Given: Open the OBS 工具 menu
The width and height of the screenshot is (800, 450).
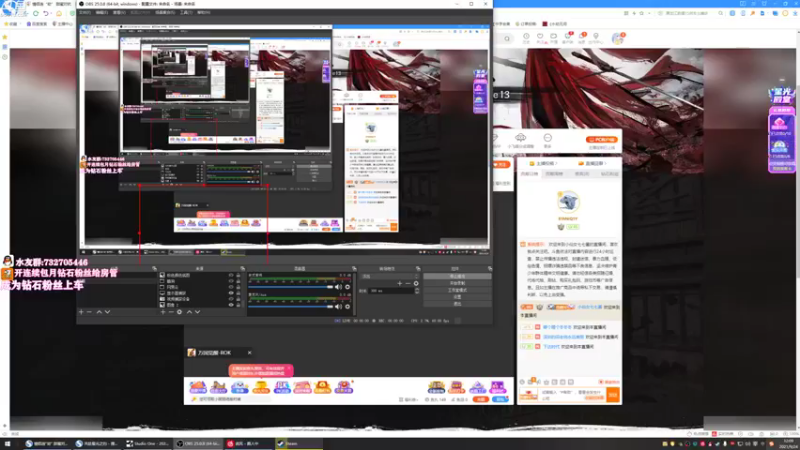Looking at the screenshot, I should tap(186, 12).
